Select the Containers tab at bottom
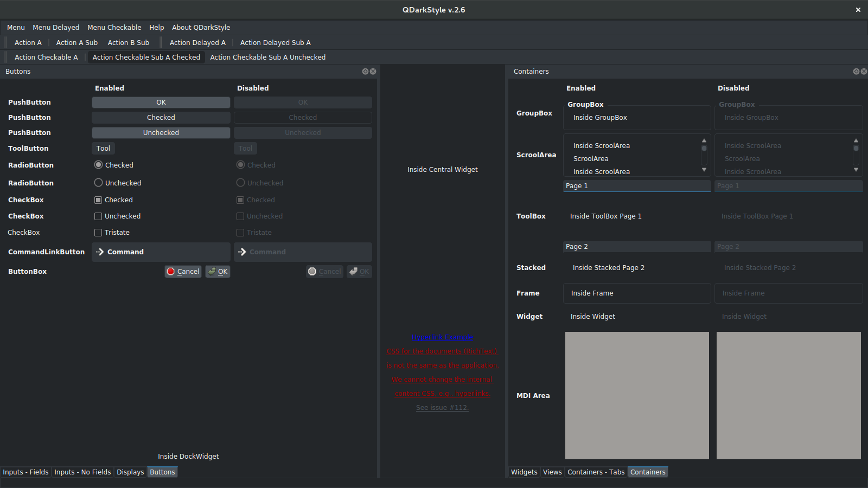This screenshot has height=488, width=868. [x=648, y=472]
